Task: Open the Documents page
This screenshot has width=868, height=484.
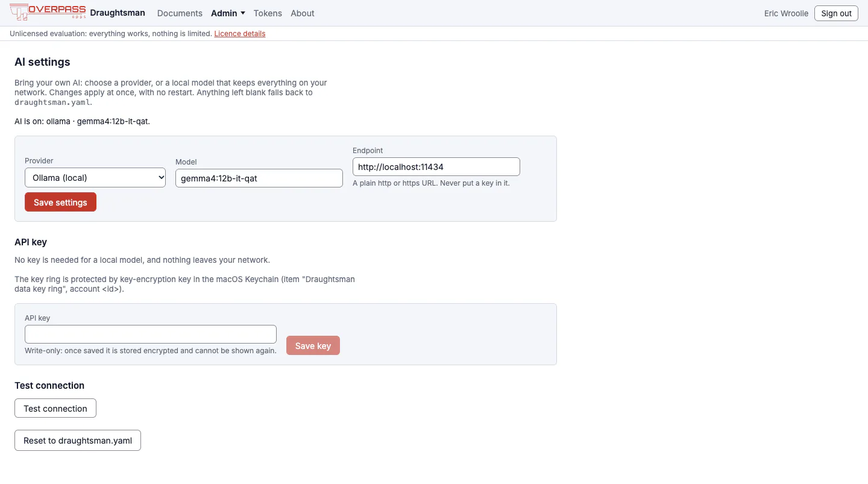Action: point(180,13)
